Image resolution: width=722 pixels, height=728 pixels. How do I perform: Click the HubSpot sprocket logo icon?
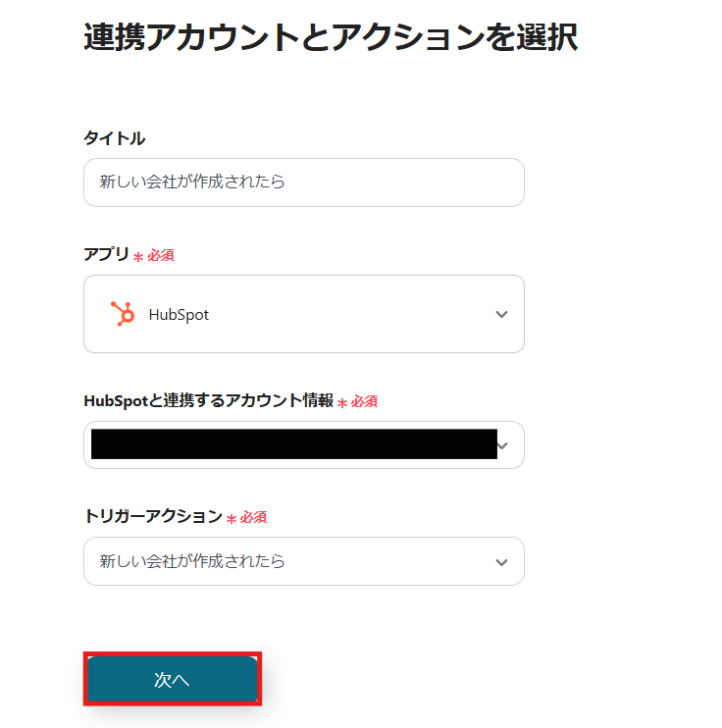click(x=123, y=314)
